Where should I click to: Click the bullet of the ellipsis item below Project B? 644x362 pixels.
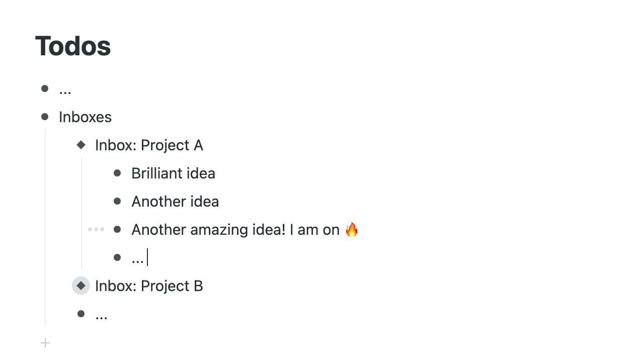[81, 314]
